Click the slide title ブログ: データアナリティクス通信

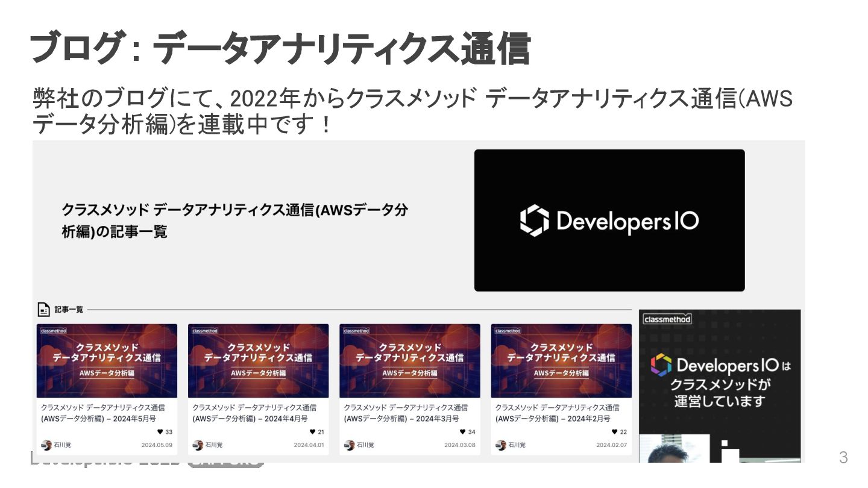pyautogui.click(x=280, y=49)
